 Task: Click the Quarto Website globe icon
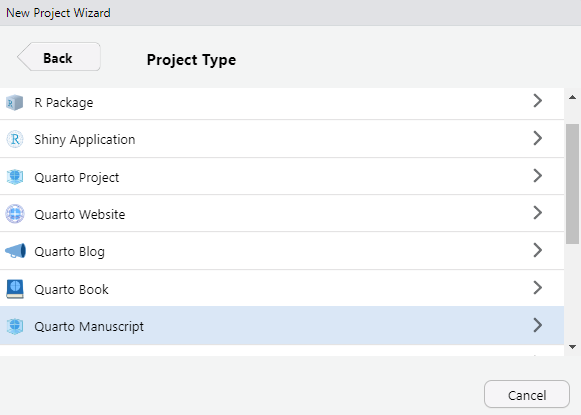pos(15,214)
